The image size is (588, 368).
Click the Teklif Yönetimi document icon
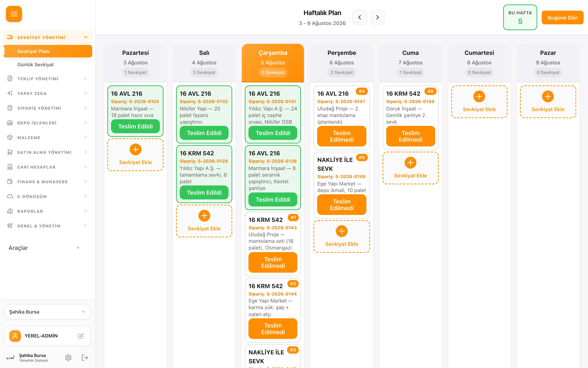pyautogui.click(x=10, y=78)
